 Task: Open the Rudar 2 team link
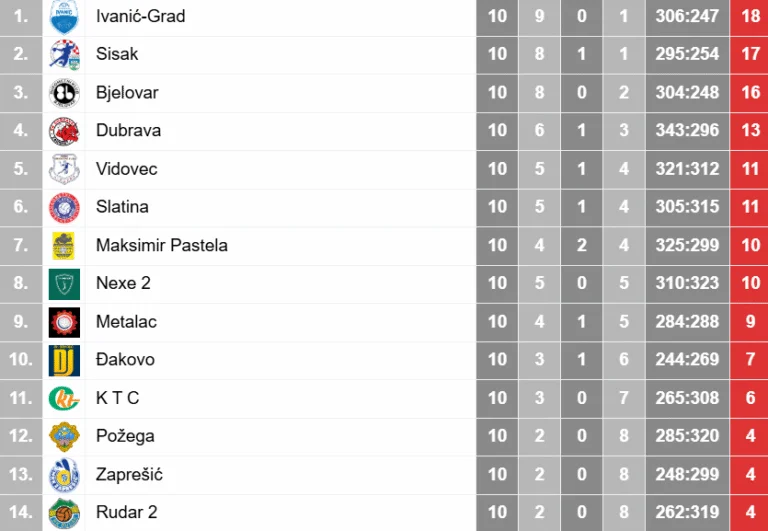pyautogui.click(x=127, y=512)
